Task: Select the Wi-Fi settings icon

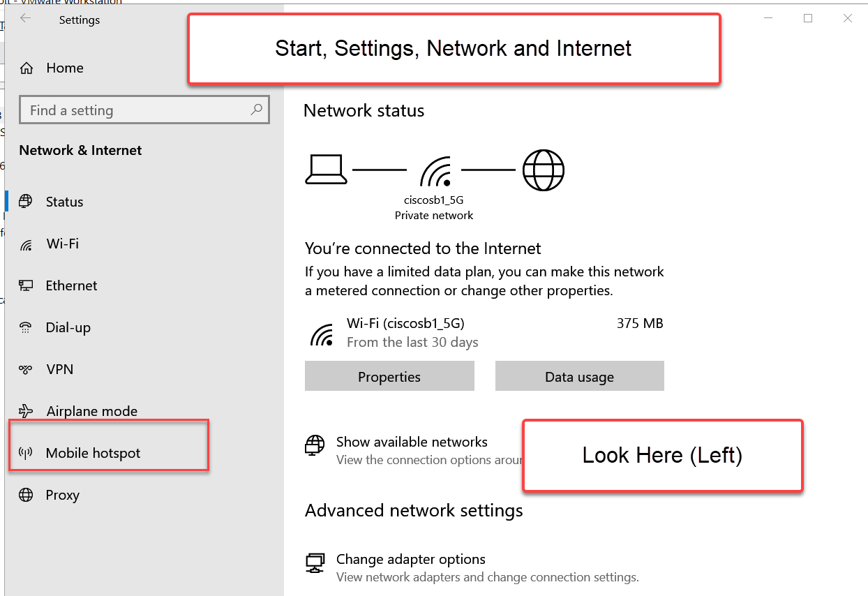Action: pos(25,244)
